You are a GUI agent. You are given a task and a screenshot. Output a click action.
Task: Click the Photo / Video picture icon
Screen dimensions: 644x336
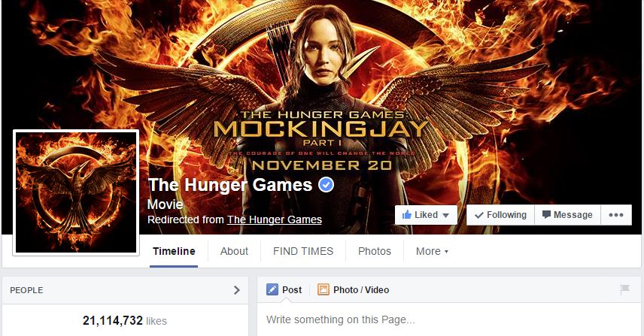pos(324,289)
